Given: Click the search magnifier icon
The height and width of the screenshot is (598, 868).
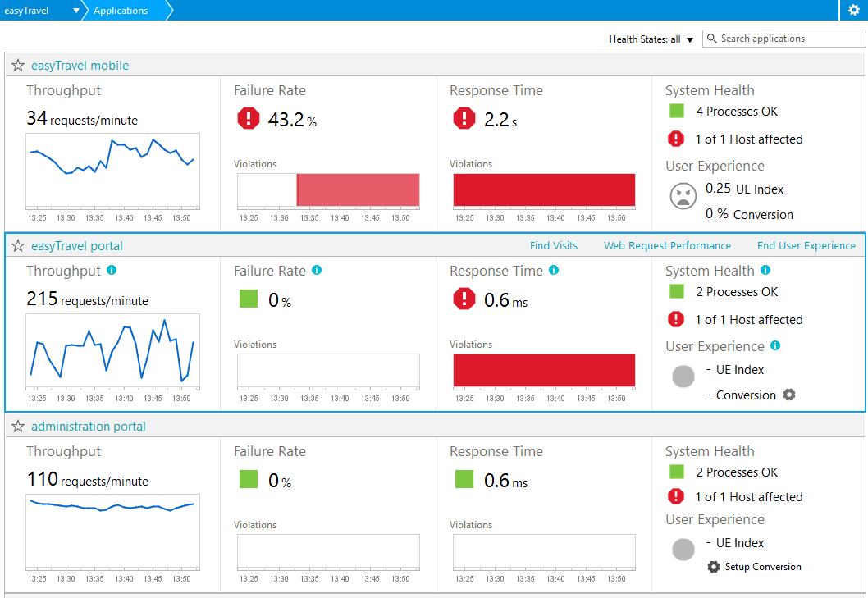Looking at the screenshot, I should 712,39.
